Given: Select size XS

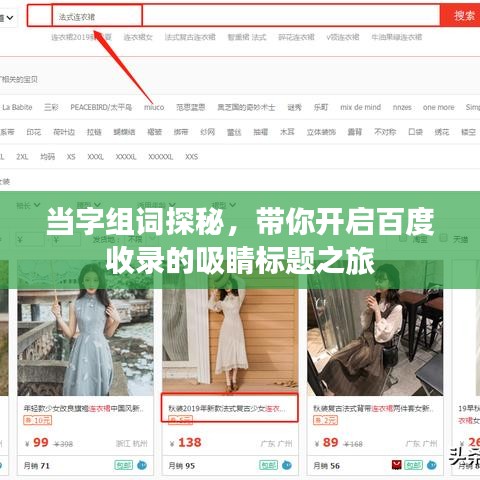Looking at the screenshot, I should click(71, 157).
